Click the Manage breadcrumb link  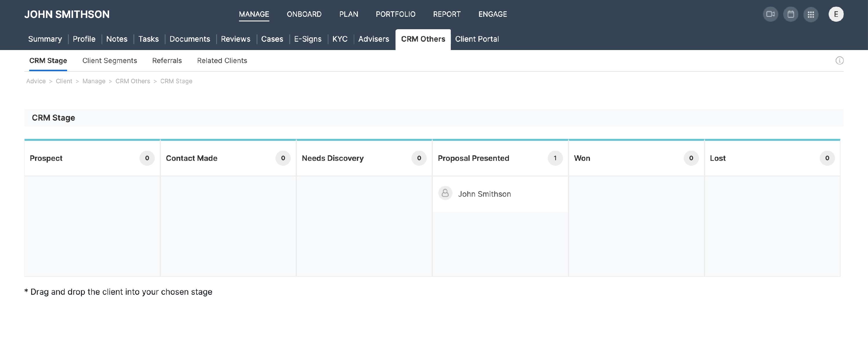[94, 81]
